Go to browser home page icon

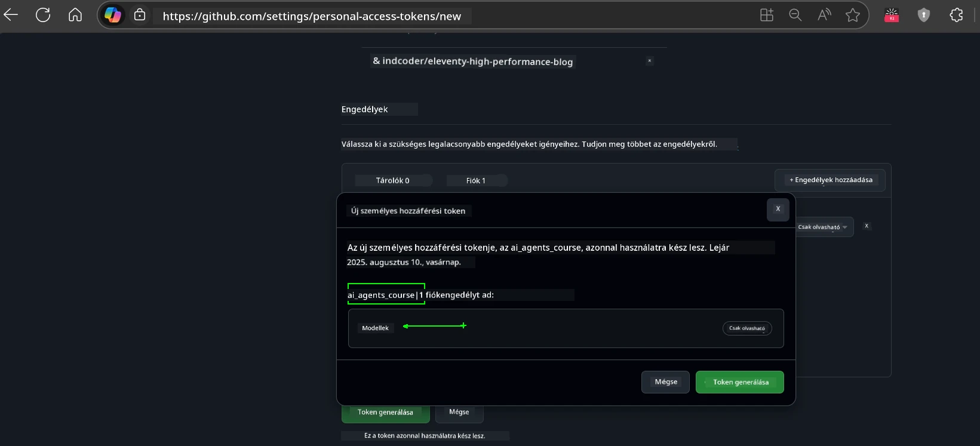point(75,16)
